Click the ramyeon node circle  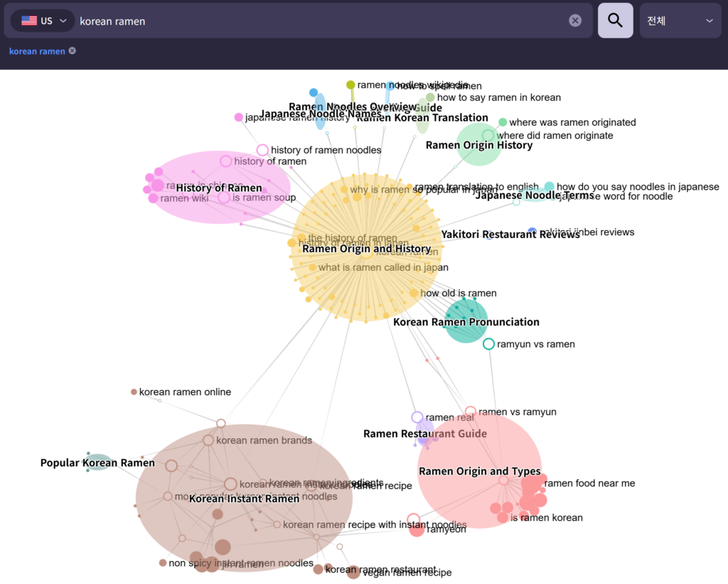tap(417, 529)
